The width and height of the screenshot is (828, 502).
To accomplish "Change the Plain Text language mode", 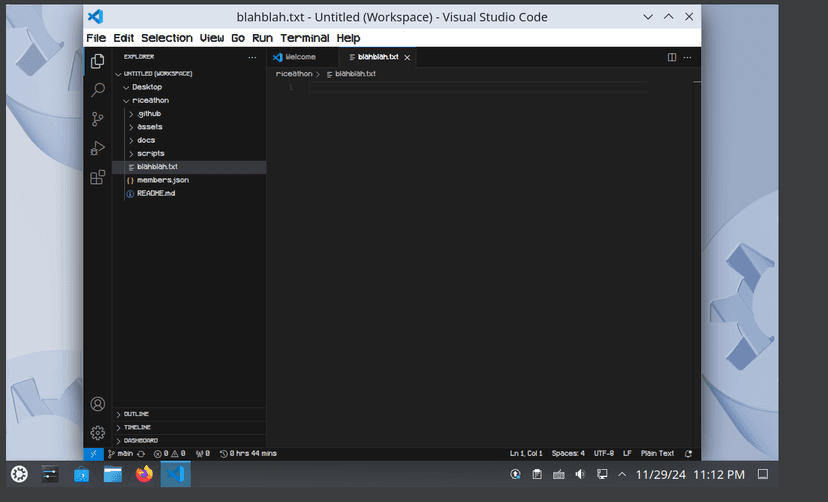I will click(657, 453).
